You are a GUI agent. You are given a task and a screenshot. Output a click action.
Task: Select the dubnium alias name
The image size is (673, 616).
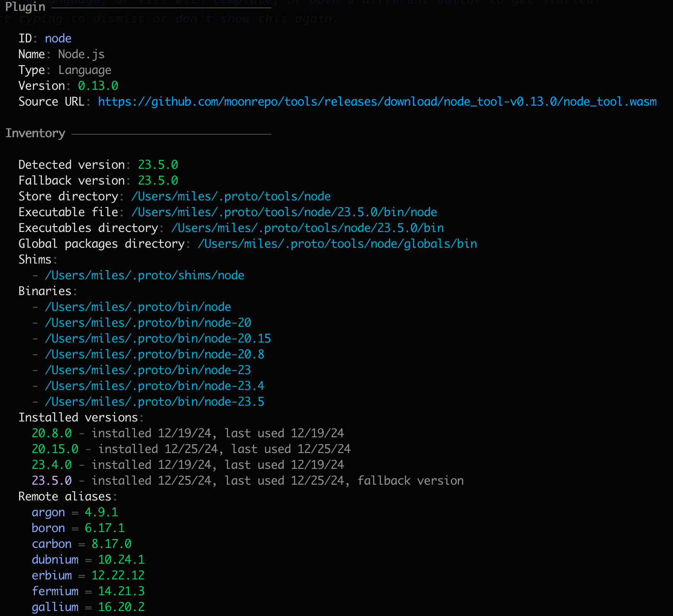(x=55, y=560)
